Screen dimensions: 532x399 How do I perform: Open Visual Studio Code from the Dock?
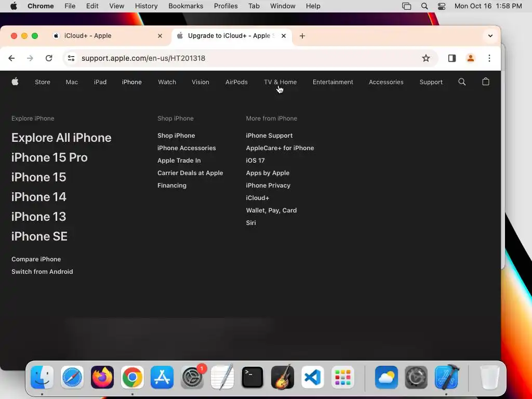coord(312,377)
